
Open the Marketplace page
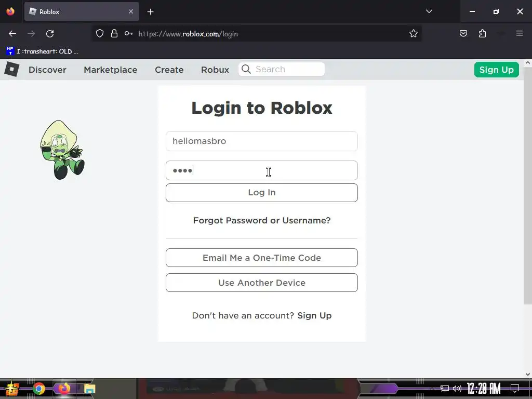pos(111,70)
